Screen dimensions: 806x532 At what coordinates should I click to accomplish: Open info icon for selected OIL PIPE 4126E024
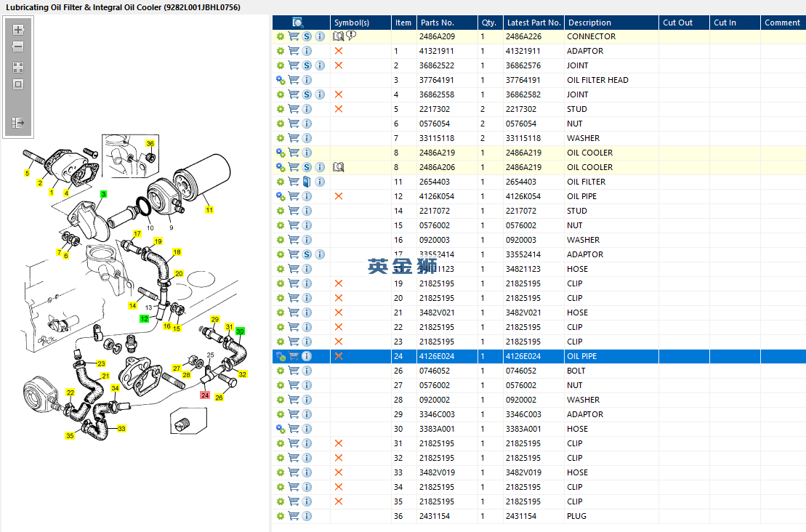[x=307, y=356]
